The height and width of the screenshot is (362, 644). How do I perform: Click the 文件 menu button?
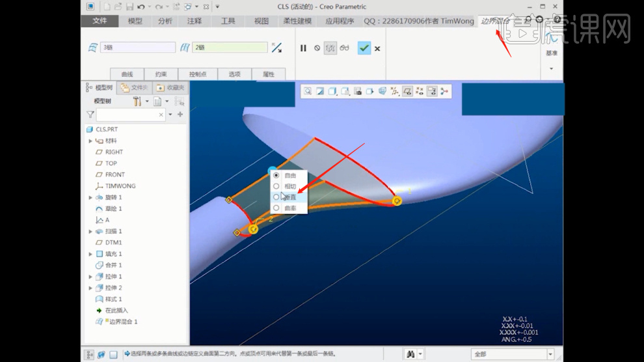100,21
